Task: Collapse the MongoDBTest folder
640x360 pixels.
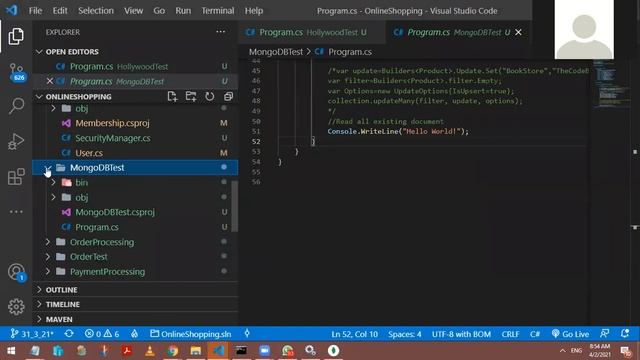Action: pos(48,167)
